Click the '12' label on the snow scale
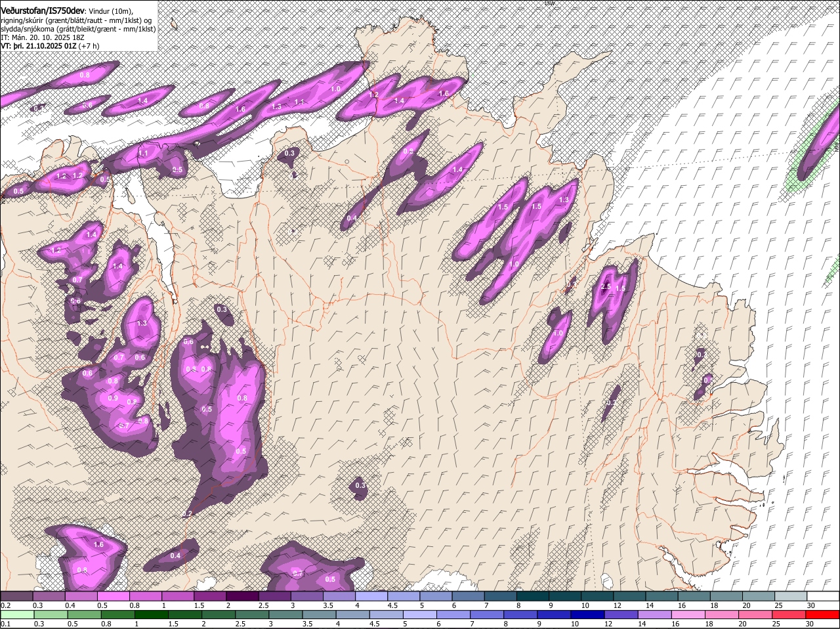 [x=618, y=605]
